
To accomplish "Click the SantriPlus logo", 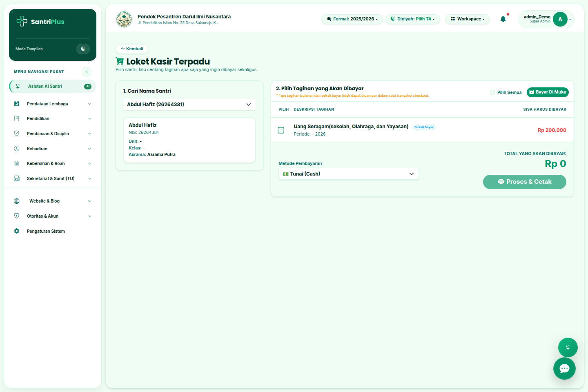I will click(40, 22).
